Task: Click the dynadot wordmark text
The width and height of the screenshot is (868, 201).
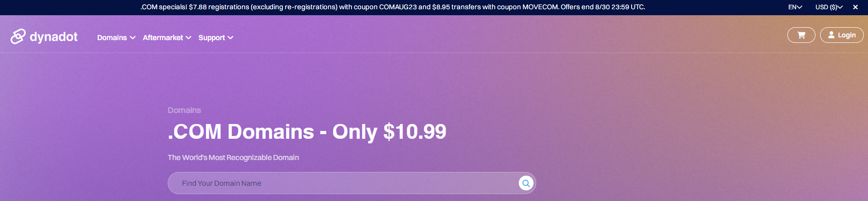Action: [53, 37]
